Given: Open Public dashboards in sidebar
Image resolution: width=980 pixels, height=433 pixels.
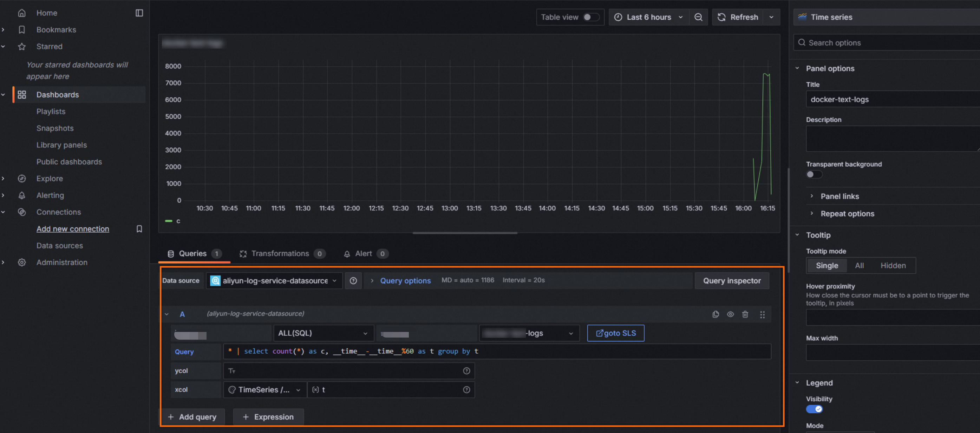Looking at the screenshot, I should click(69, 161).
